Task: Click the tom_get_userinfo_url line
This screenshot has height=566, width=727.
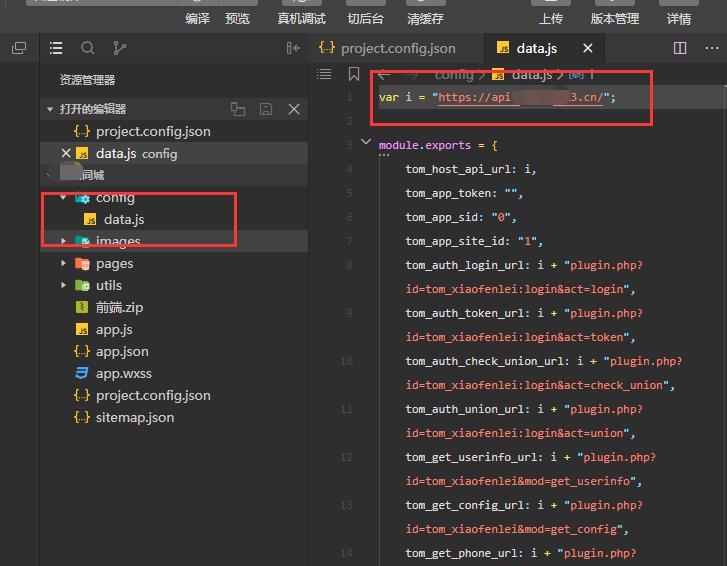Action: pos(530,457)
